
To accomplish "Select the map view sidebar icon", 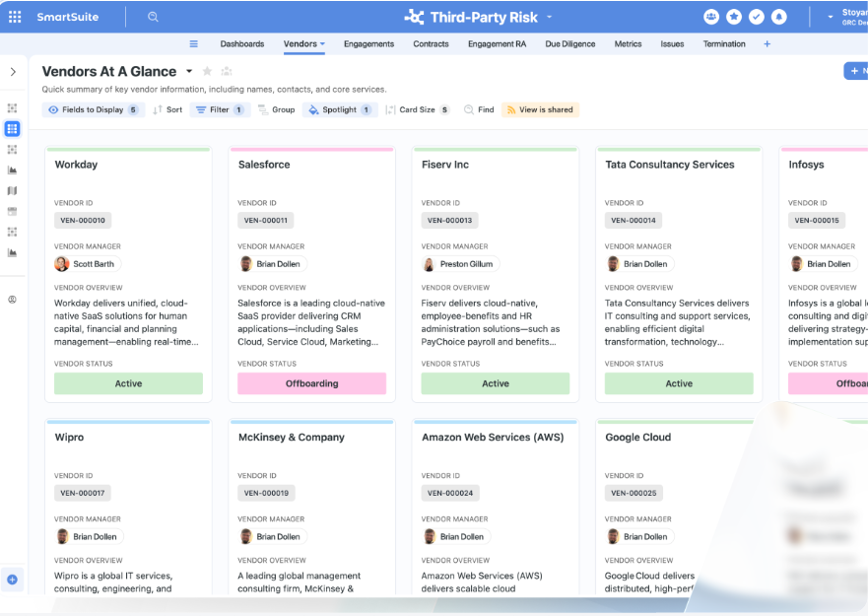I will click(12, 190).
